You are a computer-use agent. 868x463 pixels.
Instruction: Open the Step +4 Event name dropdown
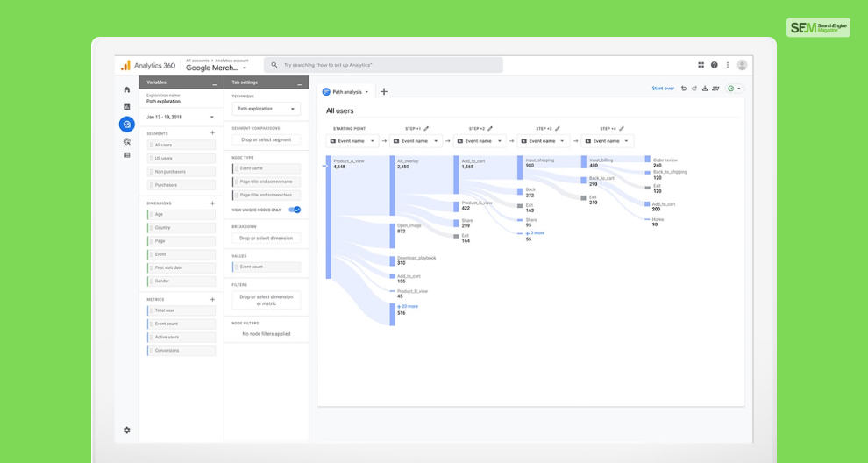coord(608,141)
